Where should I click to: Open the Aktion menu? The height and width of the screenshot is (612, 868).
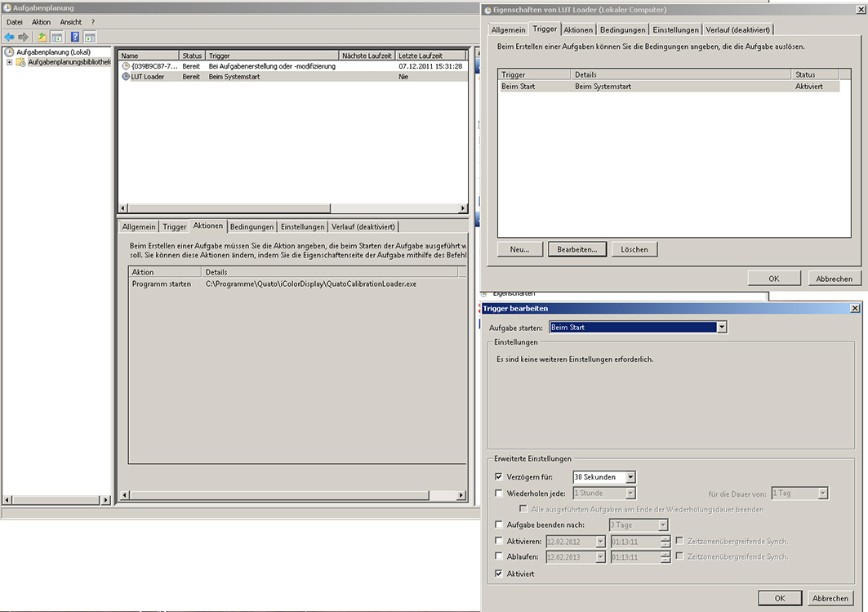click(41, 22)
